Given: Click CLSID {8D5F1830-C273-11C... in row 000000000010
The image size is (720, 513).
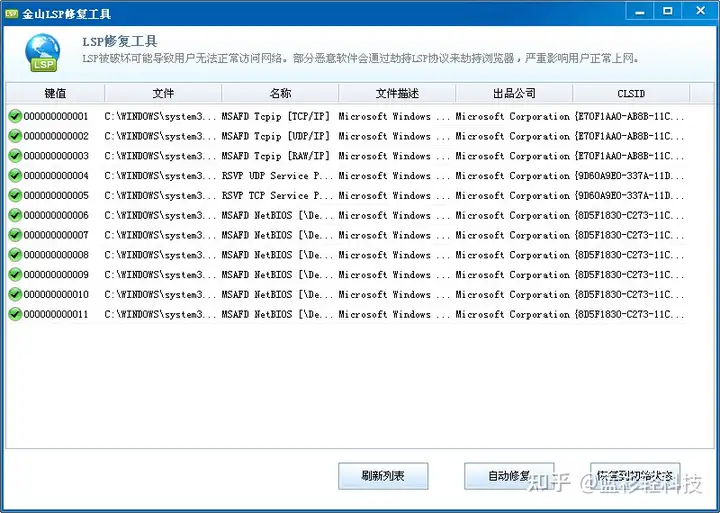Looking at the screenshot, I should [x=629, y=294].
